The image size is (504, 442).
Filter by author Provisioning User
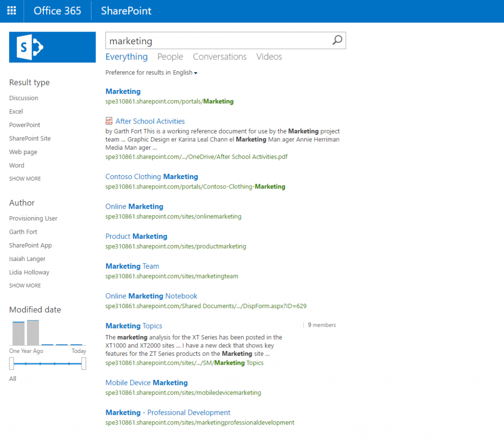[33, 218]
